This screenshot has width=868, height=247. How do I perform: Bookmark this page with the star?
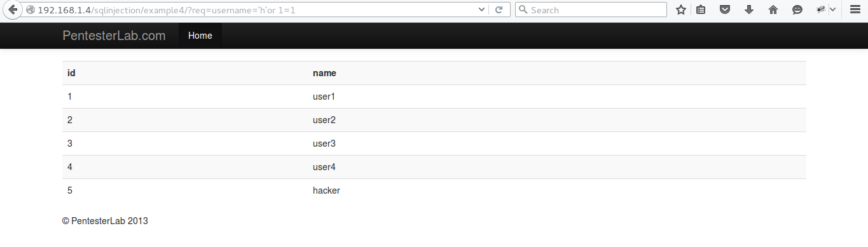681,10
